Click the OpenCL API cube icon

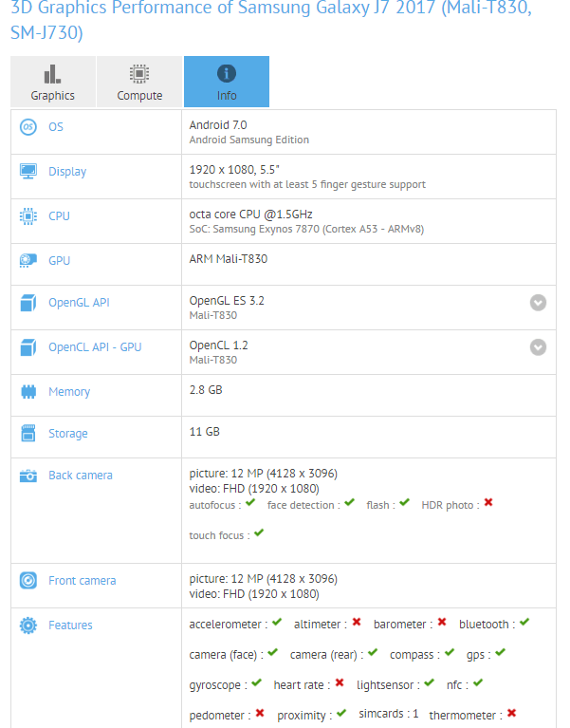coord(28,347)
